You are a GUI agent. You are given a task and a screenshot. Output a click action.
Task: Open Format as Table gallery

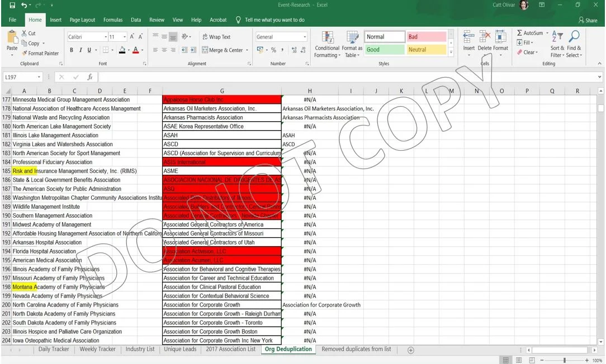tap(352, 45)
